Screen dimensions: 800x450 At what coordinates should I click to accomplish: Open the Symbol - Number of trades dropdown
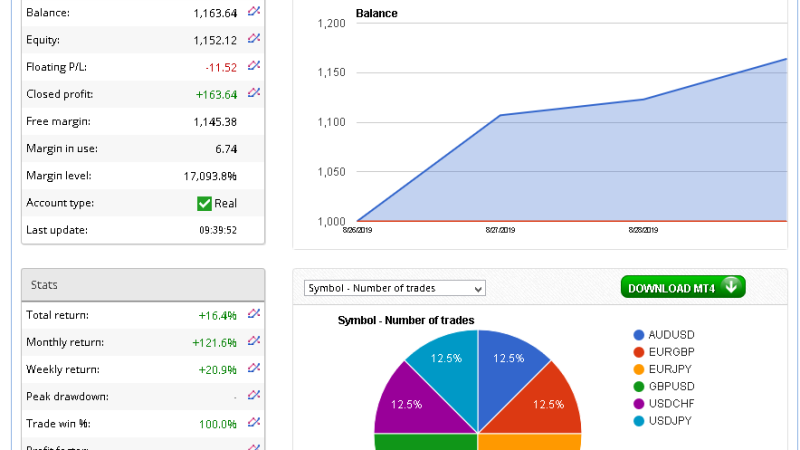click(394, 288)
